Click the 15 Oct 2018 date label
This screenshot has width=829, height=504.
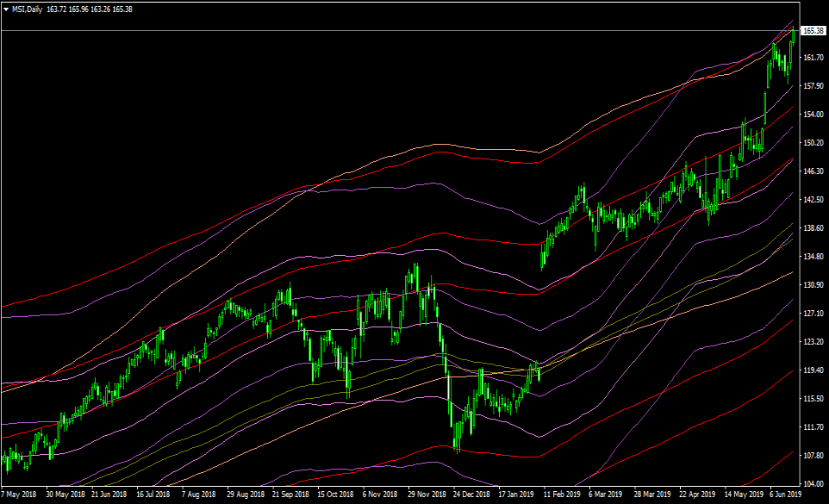(x=335, y=495)
